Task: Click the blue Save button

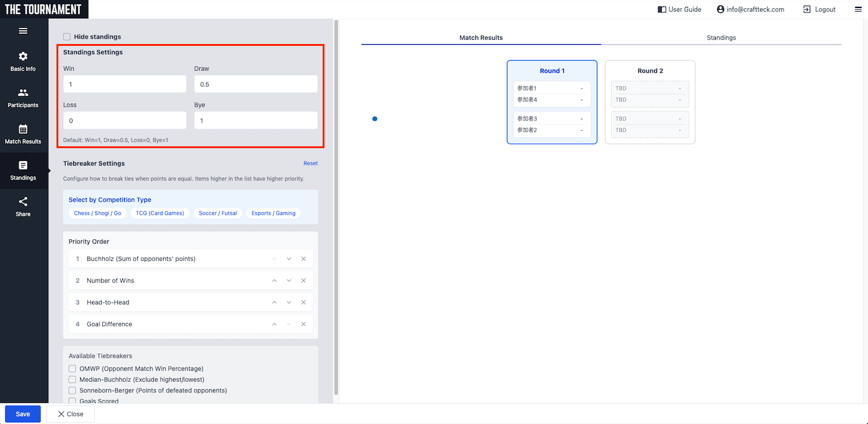Action: click(23, 414)
